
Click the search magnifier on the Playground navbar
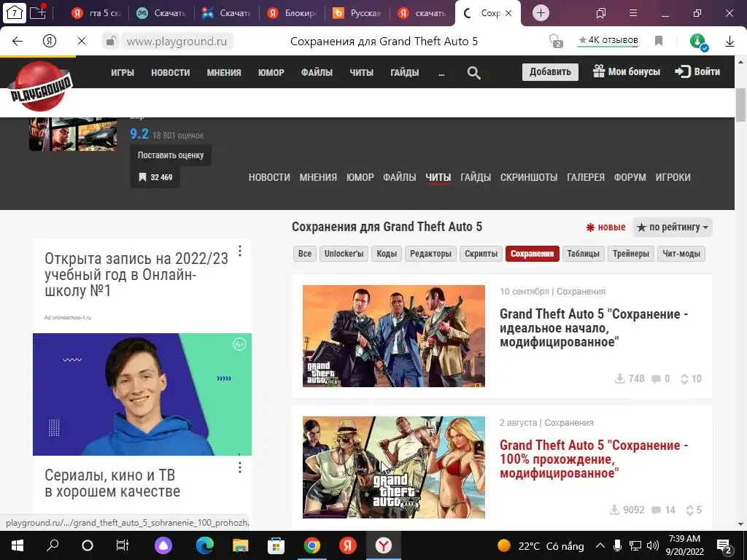pyautogui.click(x=473, y=72)
